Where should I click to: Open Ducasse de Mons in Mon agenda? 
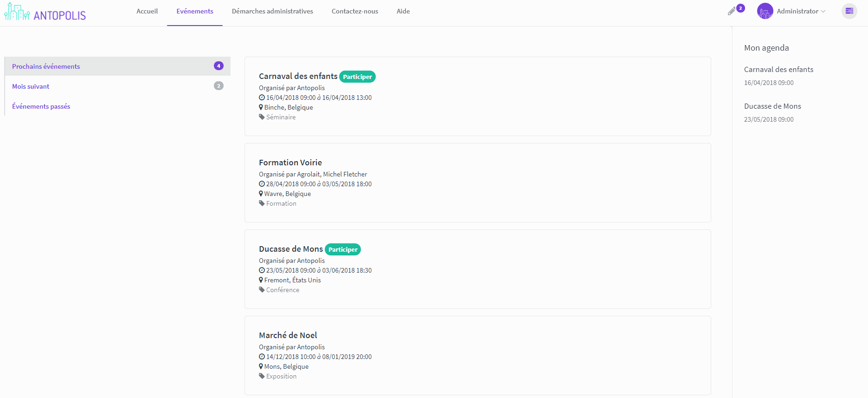coord(772,106)
